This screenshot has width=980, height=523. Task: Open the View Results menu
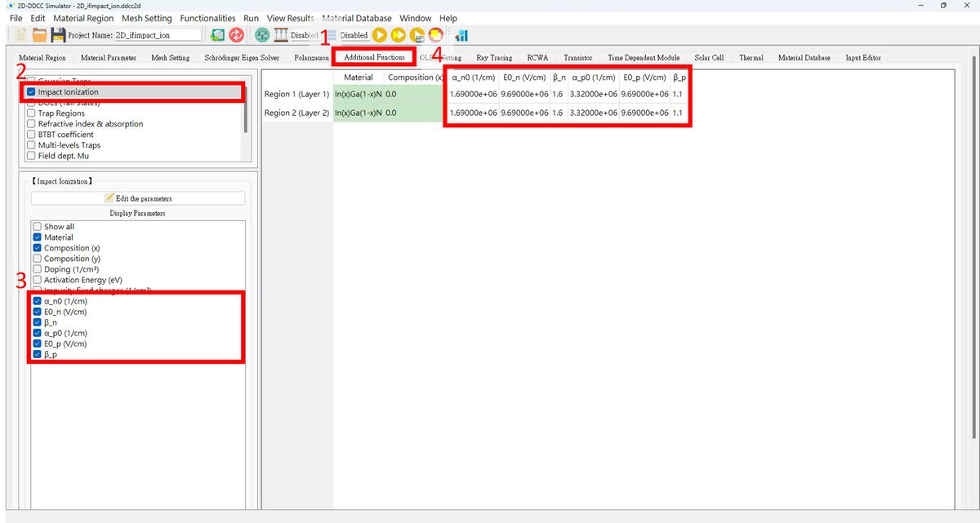tap(290, 18)
